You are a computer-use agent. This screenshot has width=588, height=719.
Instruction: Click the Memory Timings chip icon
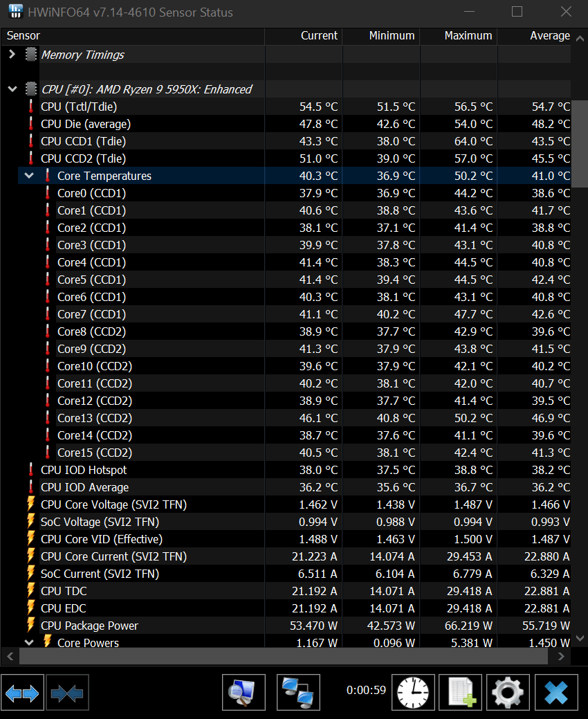30,55
